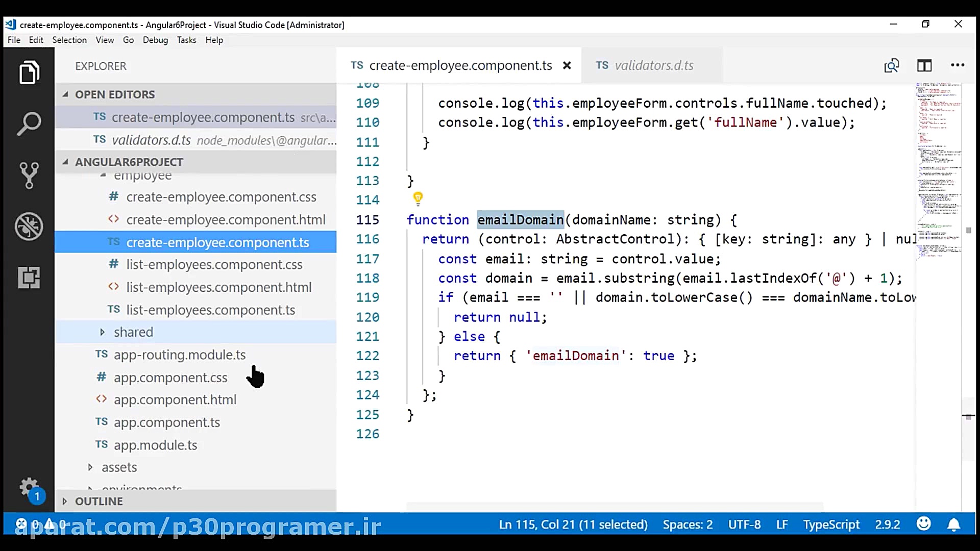
Task: Click the feedback smiley icon
Action: tap(923, 524)
